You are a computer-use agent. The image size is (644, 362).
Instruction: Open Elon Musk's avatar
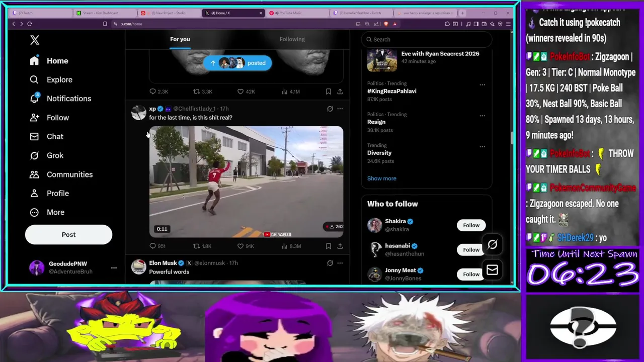point(138,266)
